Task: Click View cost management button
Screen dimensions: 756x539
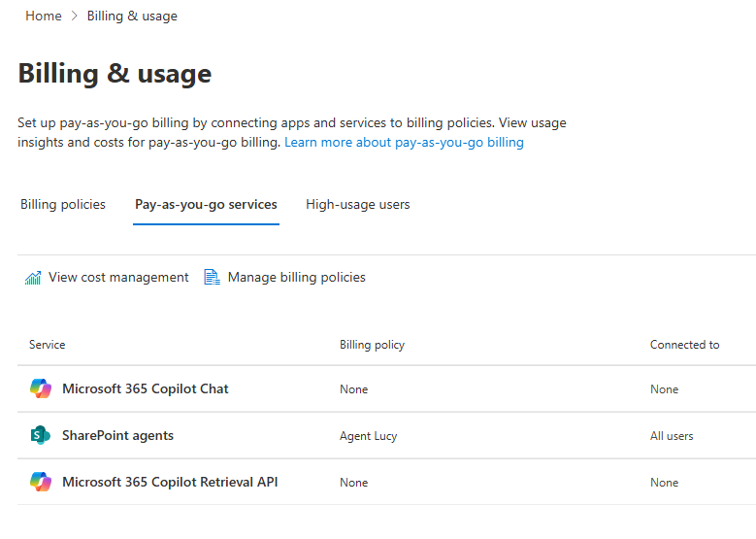Action: click(118, 278)
